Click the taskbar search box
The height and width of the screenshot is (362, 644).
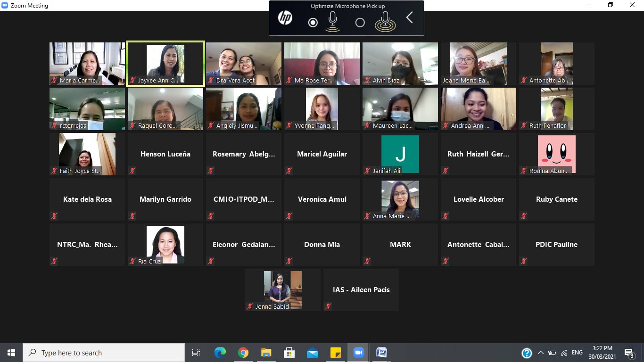[x=104, y=353]
